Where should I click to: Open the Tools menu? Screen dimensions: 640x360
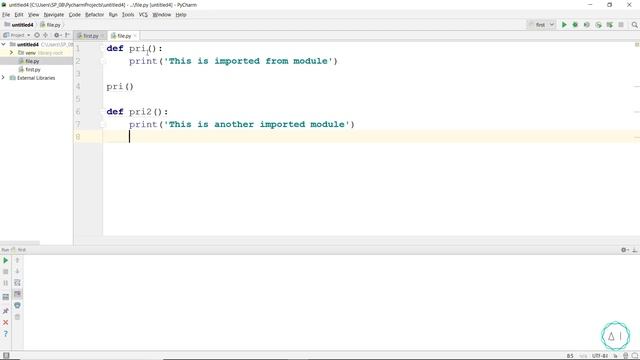[x=128, y=15]
